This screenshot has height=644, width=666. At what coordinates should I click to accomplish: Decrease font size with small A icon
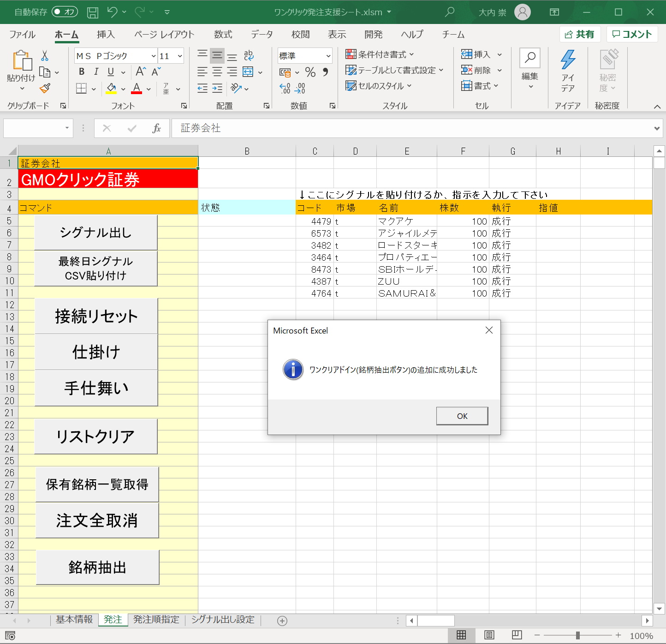156,72
